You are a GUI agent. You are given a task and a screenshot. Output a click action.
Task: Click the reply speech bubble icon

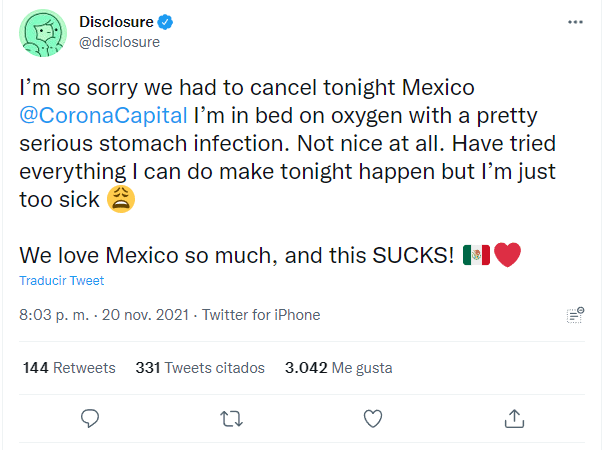click(x=89, y=417)
